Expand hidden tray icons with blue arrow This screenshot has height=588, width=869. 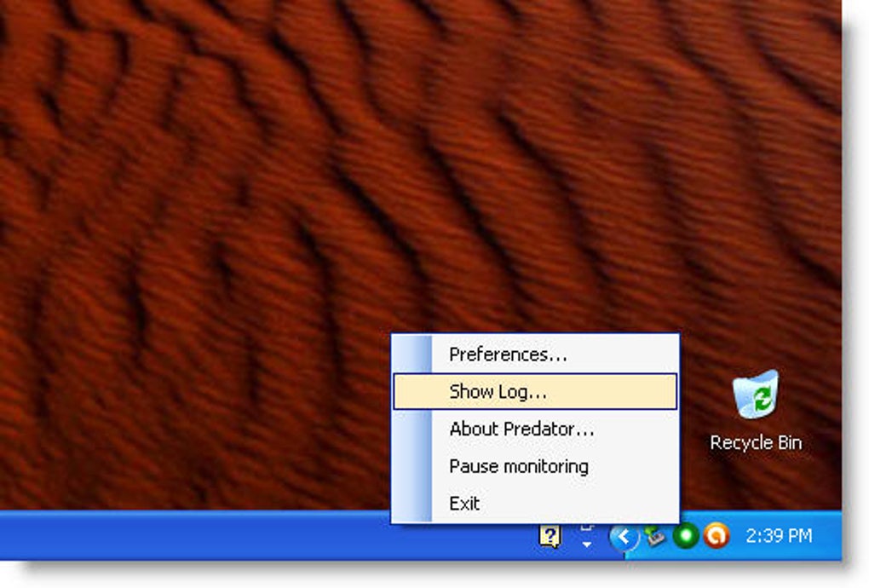[624, 537]
